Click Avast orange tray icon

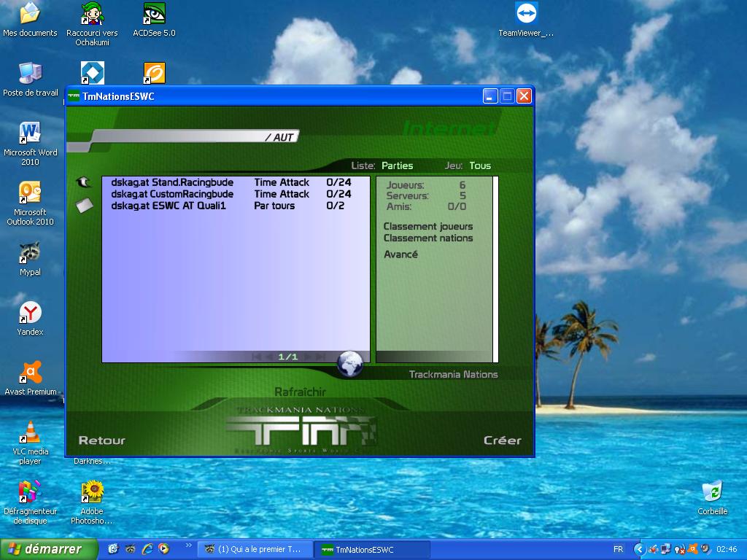pyautogui.click(x=692, y=549)
